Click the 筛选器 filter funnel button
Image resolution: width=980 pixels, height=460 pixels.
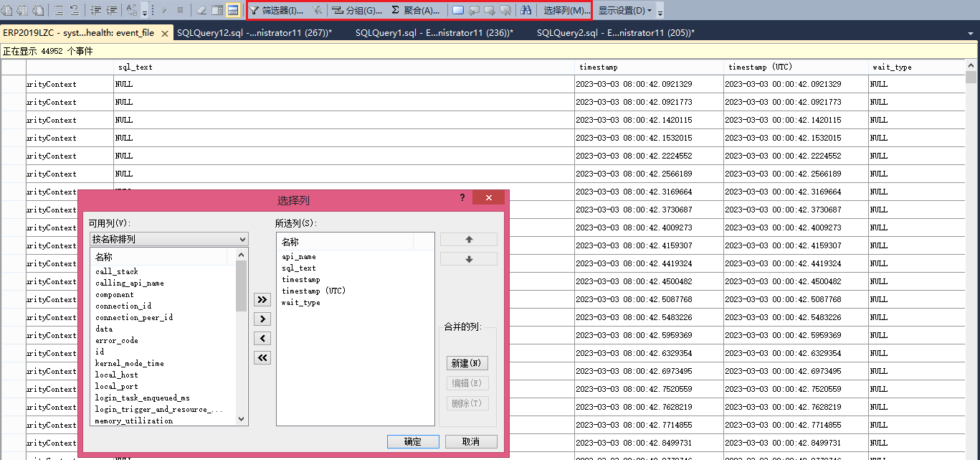[277, 11]
